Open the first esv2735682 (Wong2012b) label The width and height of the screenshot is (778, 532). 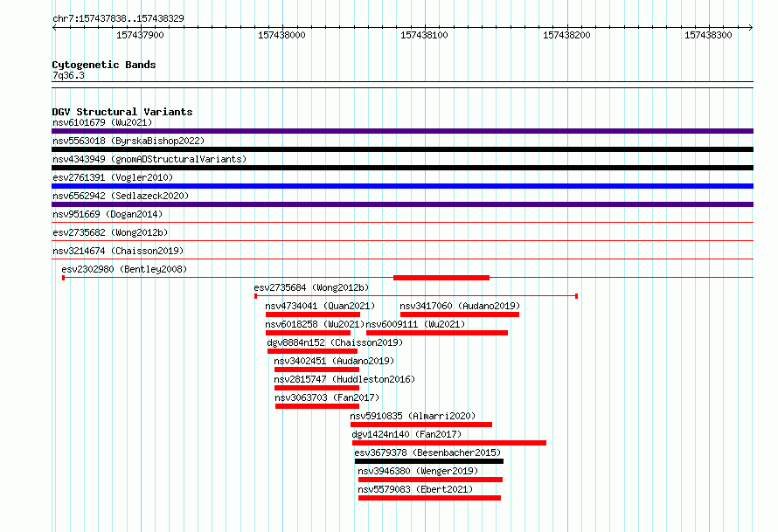(x=110, y=232)
